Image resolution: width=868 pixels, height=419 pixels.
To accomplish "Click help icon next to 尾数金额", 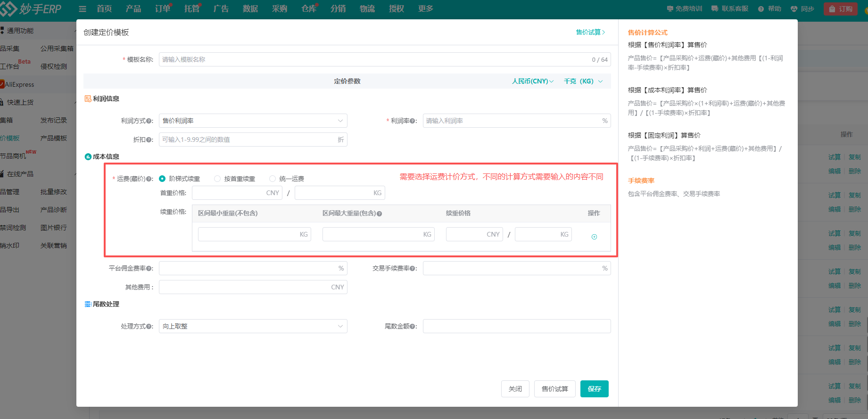I will click(413, 327).
